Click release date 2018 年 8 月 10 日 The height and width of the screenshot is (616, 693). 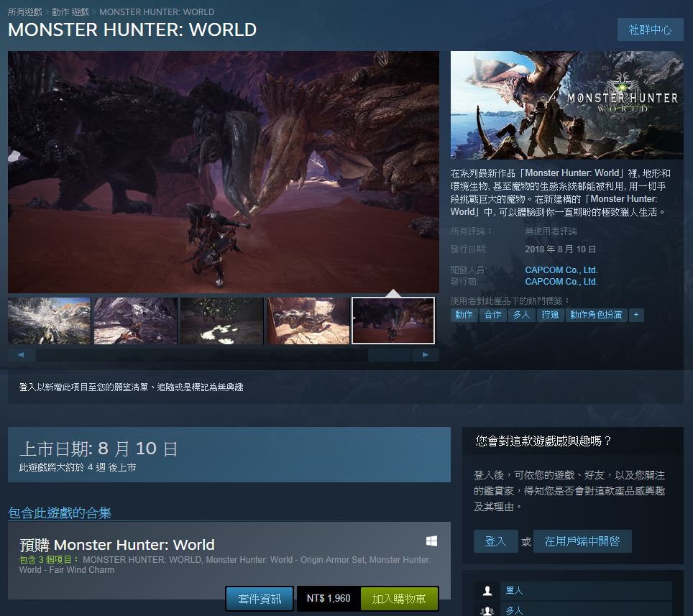(561, 249)
